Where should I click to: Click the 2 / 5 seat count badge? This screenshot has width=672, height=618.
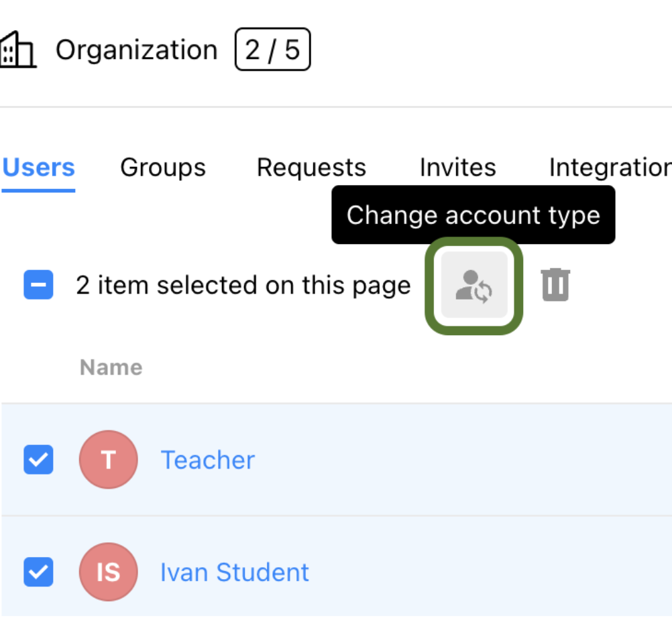(272, 49)
